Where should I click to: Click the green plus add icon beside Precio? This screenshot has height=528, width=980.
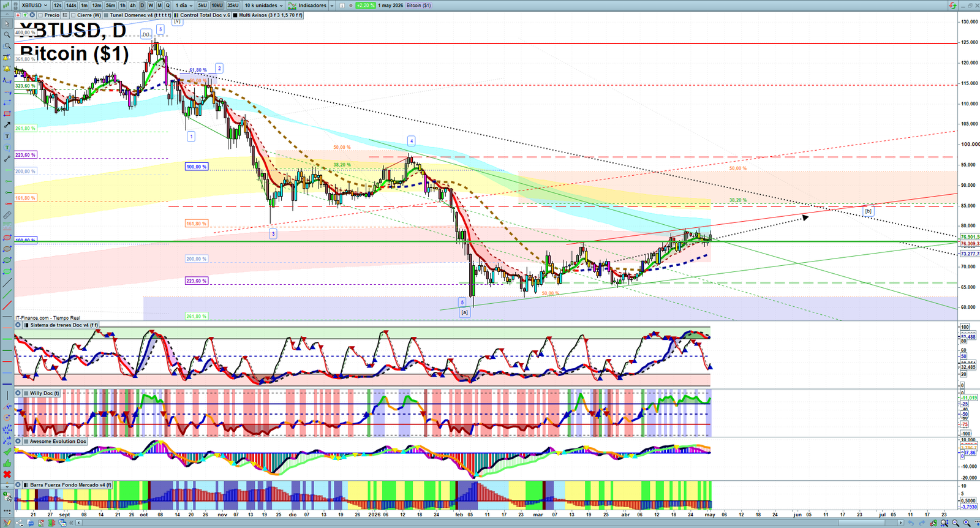point(25,15)
